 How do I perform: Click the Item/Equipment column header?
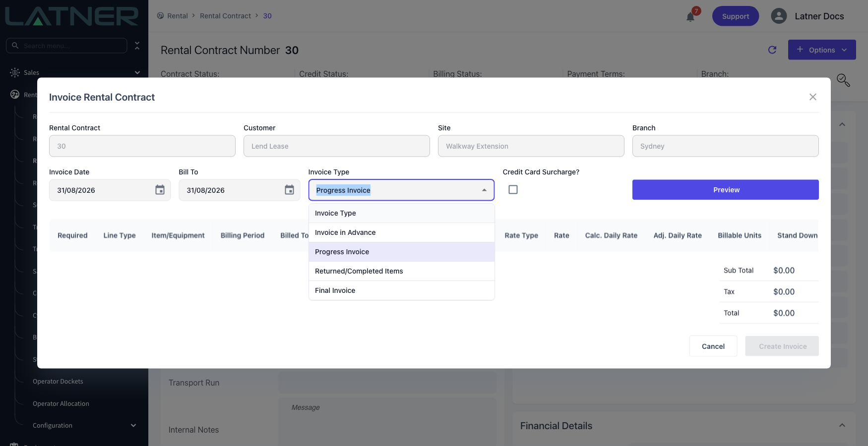click(x=178, y=235)
